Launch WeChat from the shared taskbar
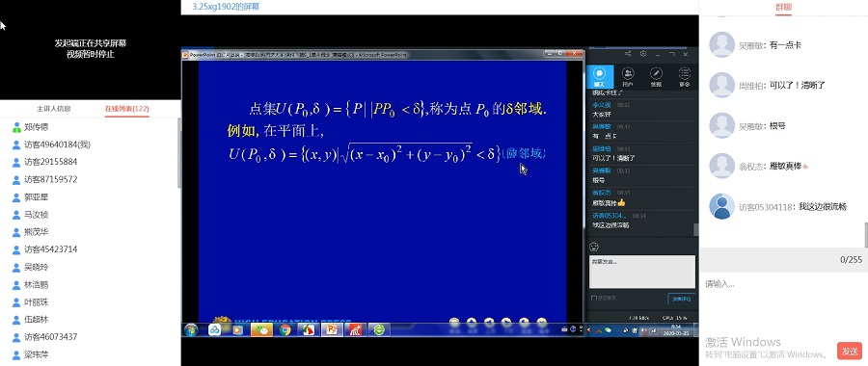Screen dimensions: 868x366 [x=261, y=329]
